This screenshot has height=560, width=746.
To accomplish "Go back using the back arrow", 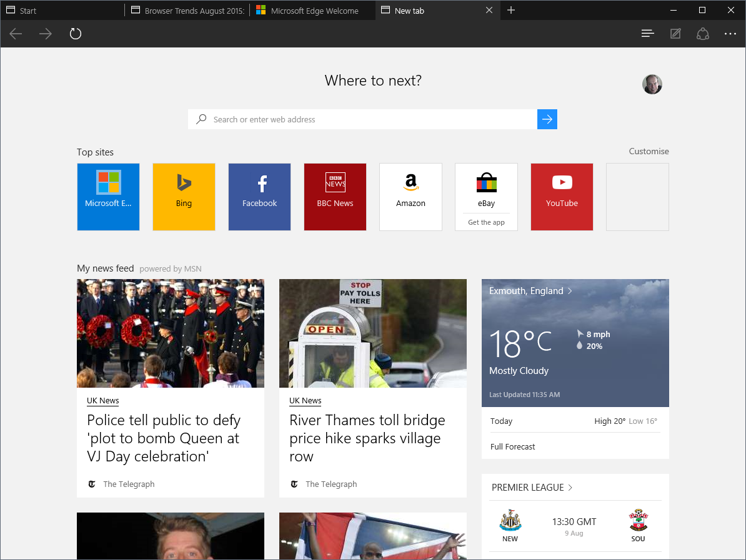I will click(x=15, y=34).
